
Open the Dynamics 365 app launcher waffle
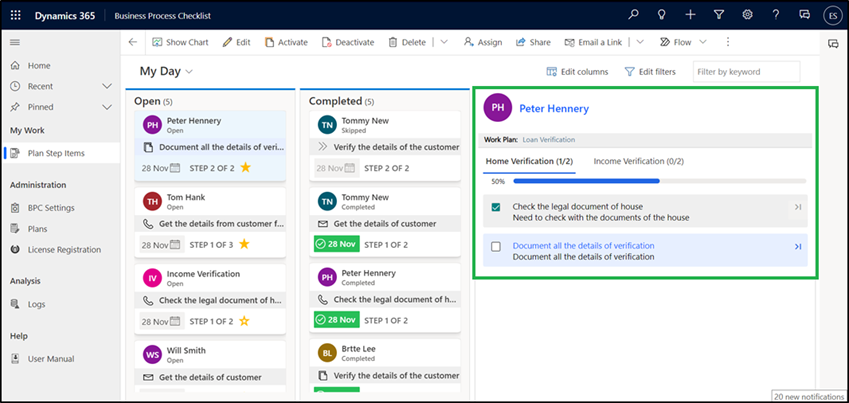click(16, 15)
